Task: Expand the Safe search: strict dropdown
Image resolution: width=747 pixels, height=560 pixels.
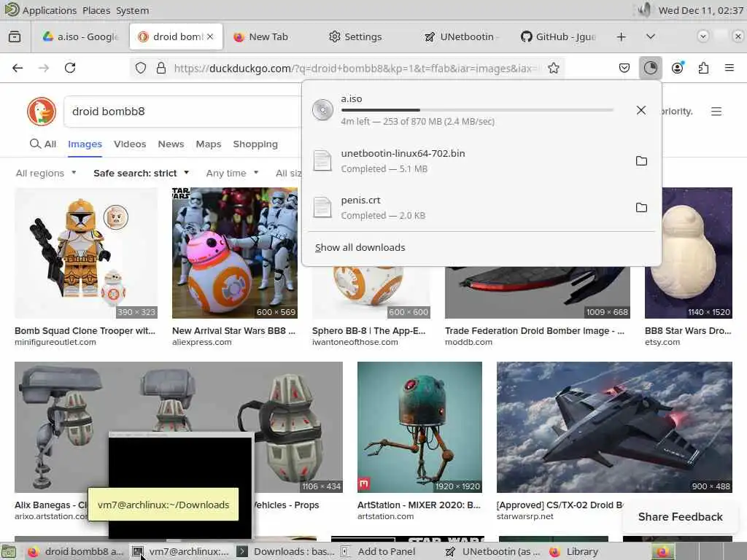Action: click(x=141, y=174)
